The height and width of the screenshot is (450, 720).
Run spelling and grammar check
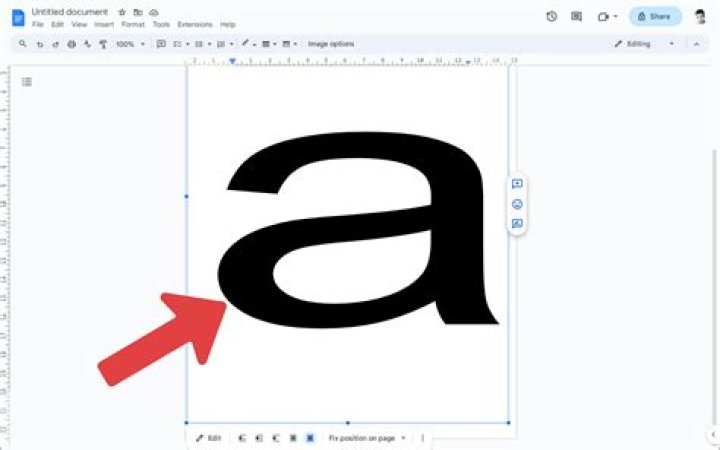[87, 44]
